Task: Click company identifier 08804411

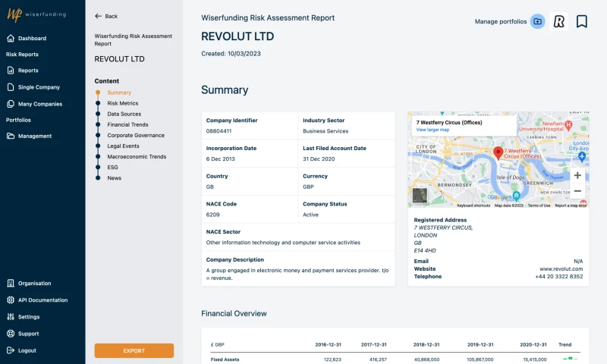Action: click(x=219, y=130)
